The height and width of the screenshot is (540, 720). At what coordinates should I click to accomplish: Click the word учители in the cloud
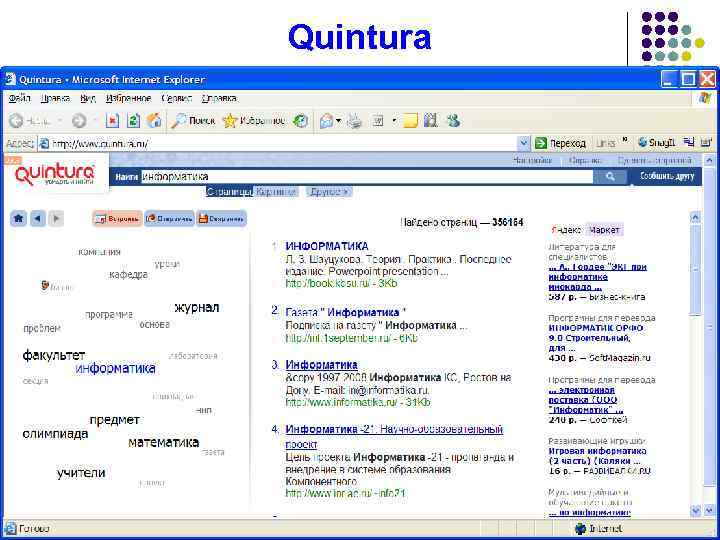81,473
